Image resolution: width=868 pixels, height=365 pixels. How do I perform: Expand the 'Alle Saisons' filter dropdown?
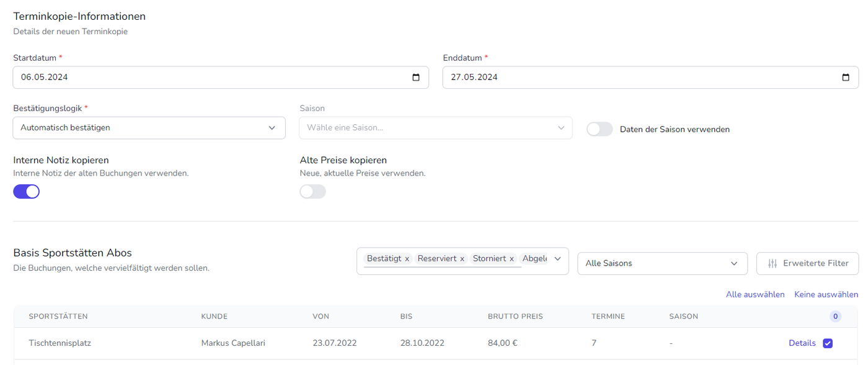tap(662, 263)
